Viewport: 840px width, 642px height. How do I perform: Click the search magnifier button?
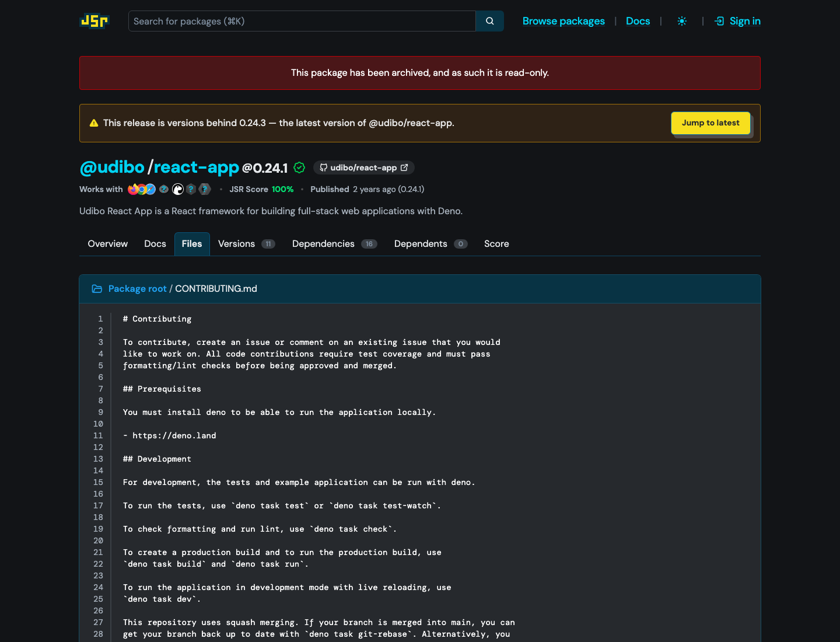[x=490, y=21]
